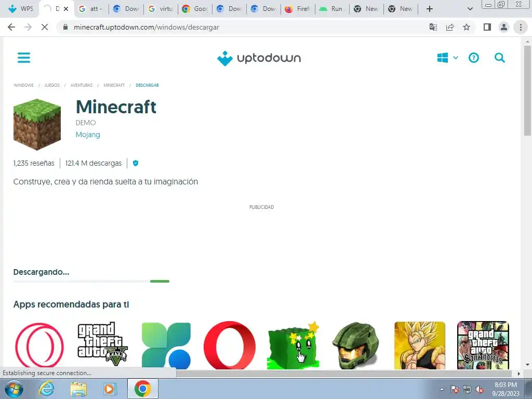Screen dimensions: 532x399
Task: Open the Windows platform selector
Action: pyautogui.click(x=447, y=58)
